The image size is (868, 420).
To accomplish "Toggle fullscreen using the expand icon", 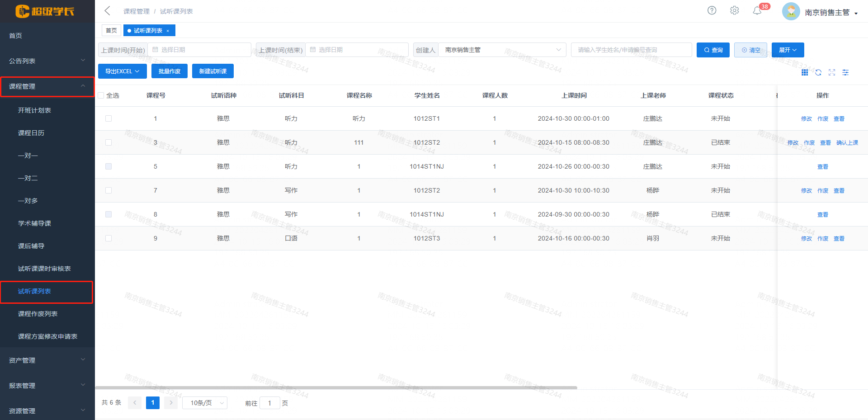I will 832,72.
